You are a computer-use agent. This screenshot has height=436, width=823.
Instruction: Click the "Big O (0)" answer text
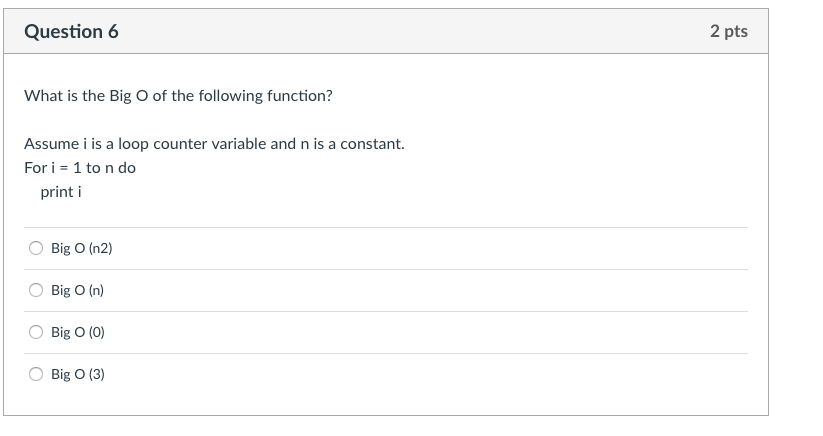click(78, 332)
